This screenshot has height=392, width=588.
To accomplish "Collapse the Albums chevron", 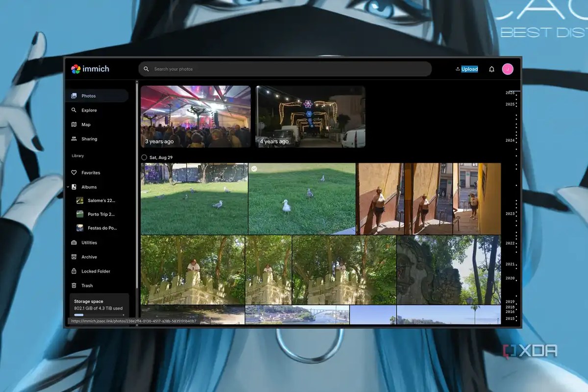I will [68, 187].
